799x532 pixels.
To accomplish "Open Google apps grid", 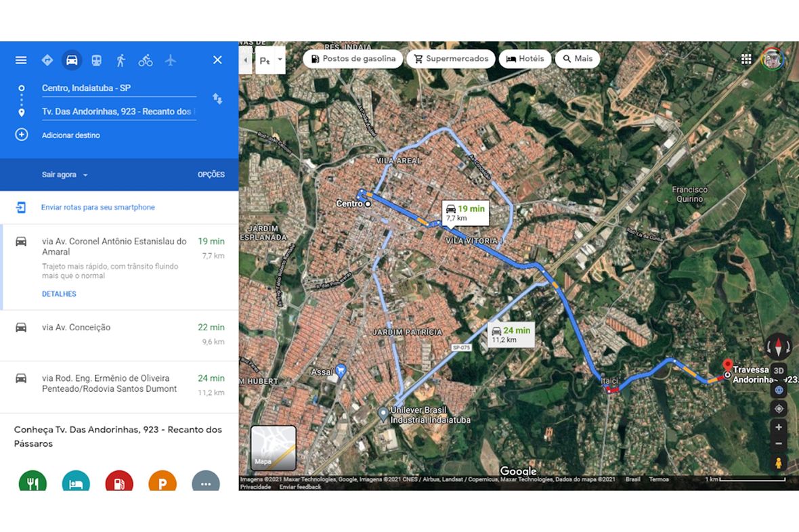I will click(x=746, y=59).
